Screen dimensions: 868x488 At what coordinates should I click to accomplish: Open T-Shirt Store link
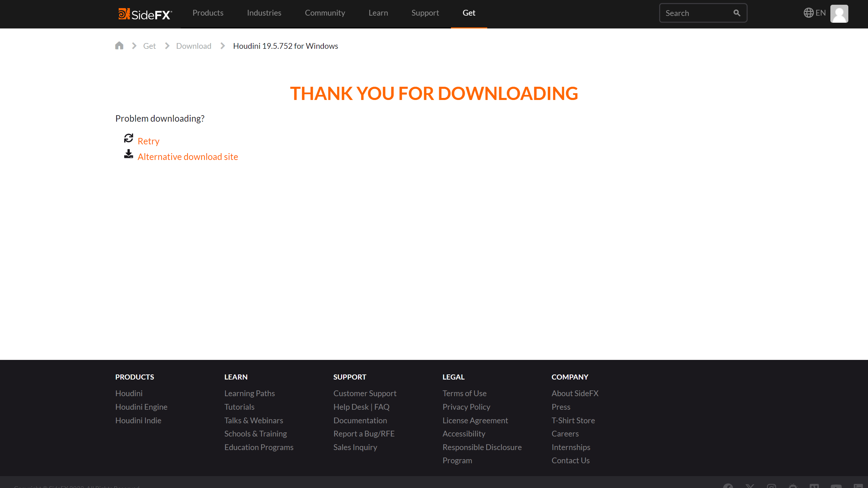click(573, 420)
